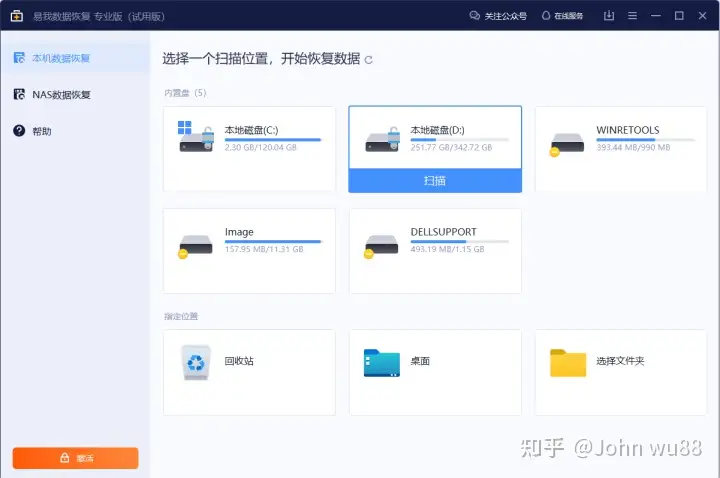The width and height of the screenshot is (720, 478).
Task: Click the lock icon on 激活 button
Action: [x=65, y=458]
